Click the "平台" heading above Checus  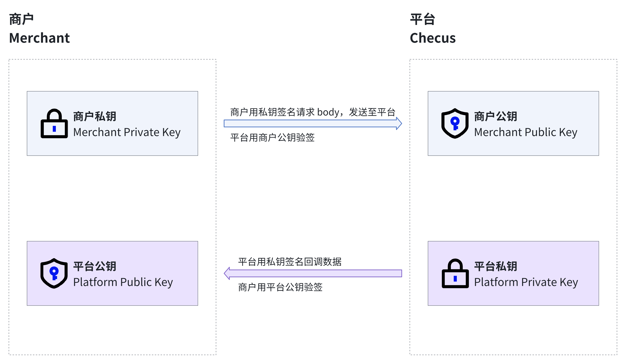tap(422, 19)
